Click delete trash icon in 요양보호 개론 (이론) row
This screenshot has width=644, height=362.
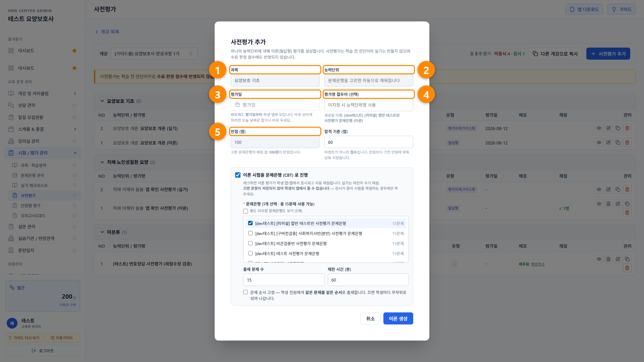(627, 142)
